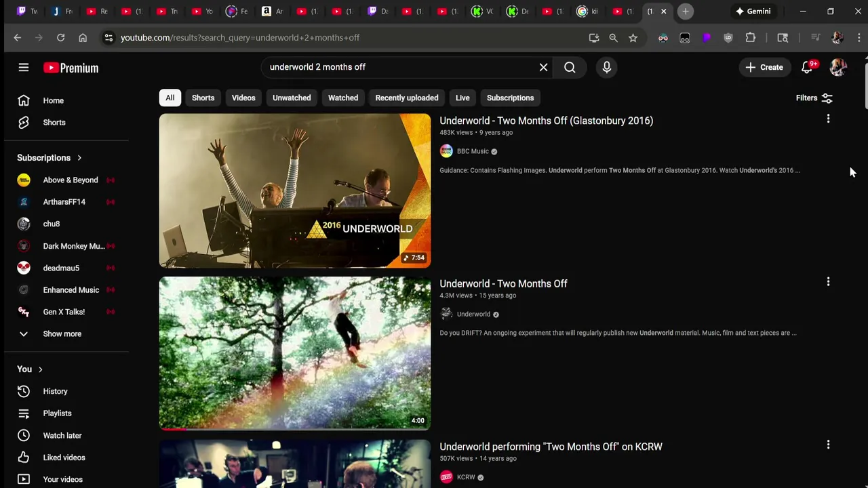
Task: Start voice search with the microphone
Action: [x=606, y=67]
